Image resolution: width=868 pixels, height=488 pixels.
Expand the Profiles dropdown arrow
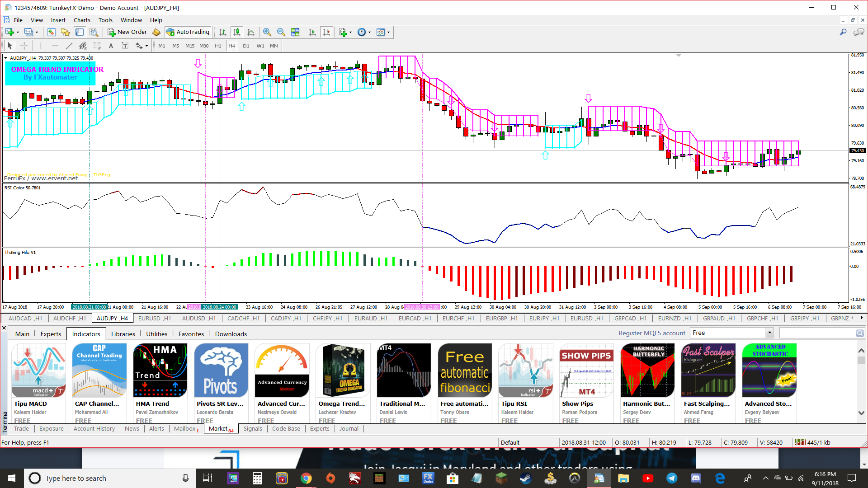pyautogui.click(x=37, y=32)
